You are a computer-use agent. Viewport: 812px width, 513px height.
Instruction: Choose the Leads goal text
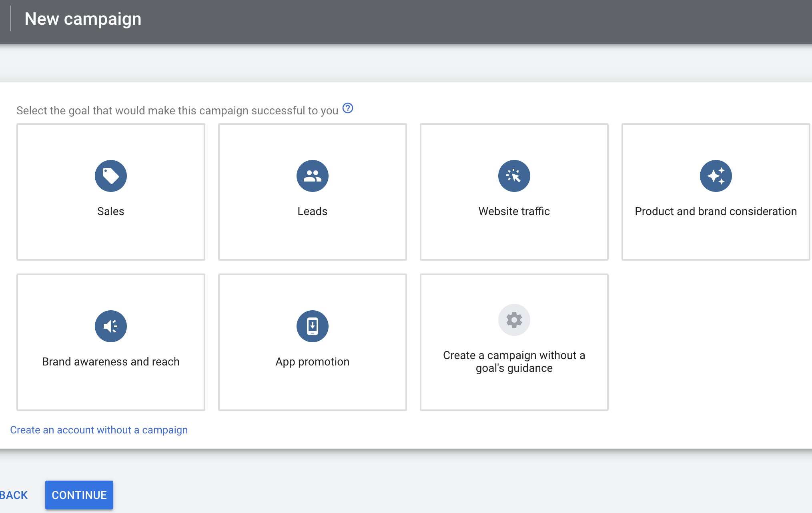pyautogui.click(x=313, y=211)
